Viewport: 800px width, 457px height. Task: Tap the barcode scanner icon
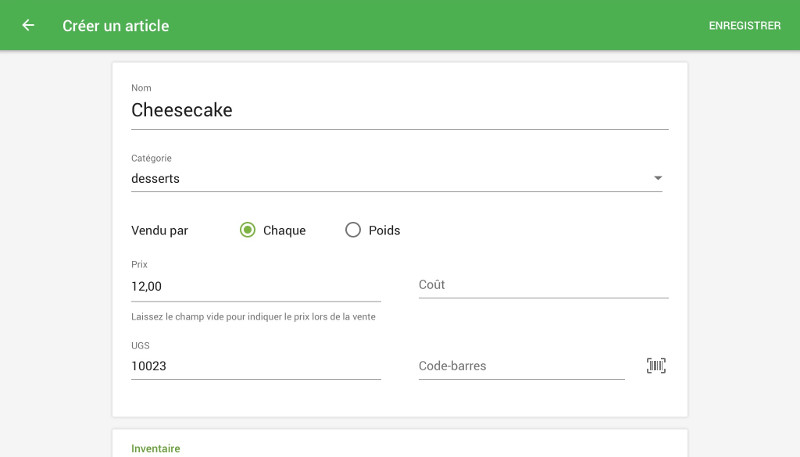(656, 365)
